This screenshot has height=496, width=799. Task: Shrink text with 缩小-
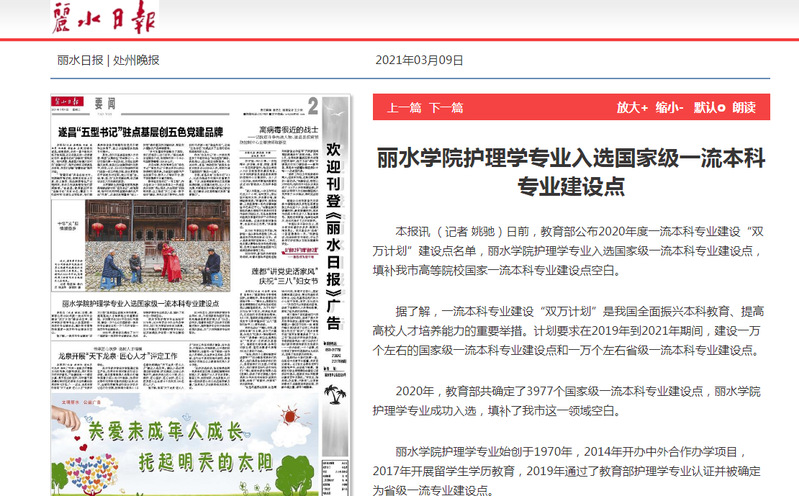click(x=669, y=108)
